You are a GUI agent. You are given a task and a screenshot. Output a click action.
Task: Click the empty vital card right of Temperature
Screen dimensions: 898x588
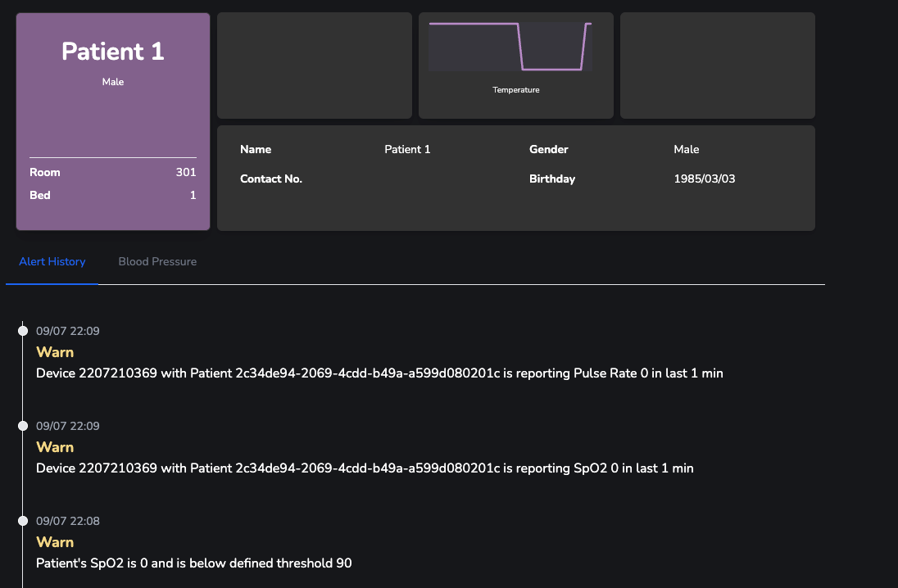tap(717, 65)
